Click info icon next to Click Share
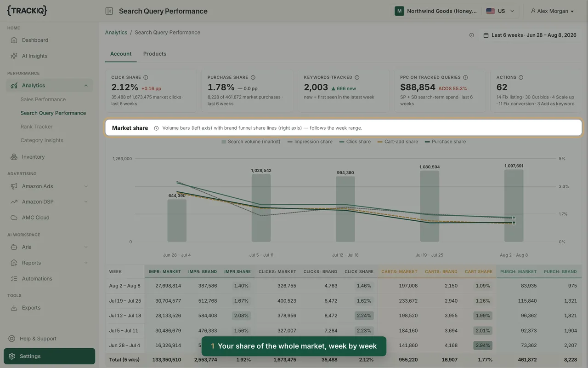The image size is (588, 368). pyautogui.click(x=146, y=77)
